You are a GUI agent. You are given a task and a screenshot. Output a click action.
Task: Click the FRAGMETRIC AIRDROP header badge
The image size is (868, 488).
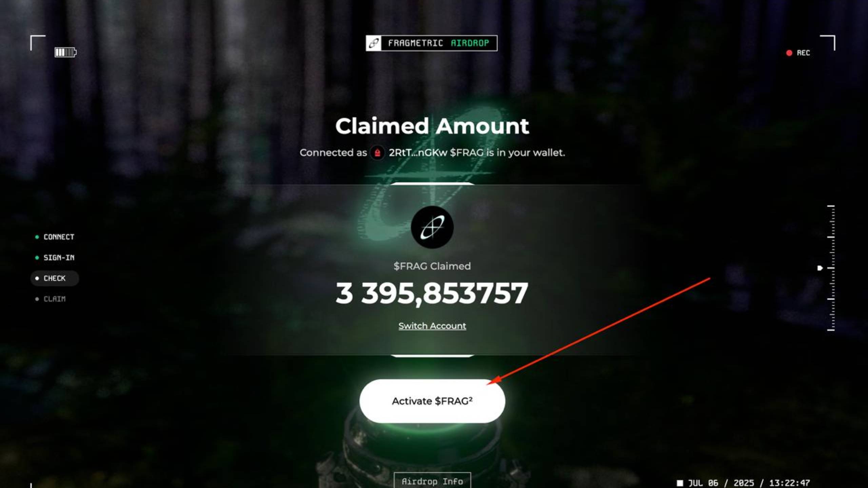pyautogui.click(x=432, y=43)
